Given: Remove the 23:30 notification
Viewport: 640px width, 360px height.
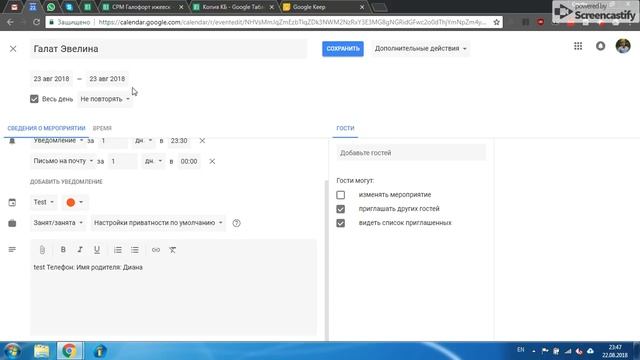Looking at the screenshot, I should 202,140.
